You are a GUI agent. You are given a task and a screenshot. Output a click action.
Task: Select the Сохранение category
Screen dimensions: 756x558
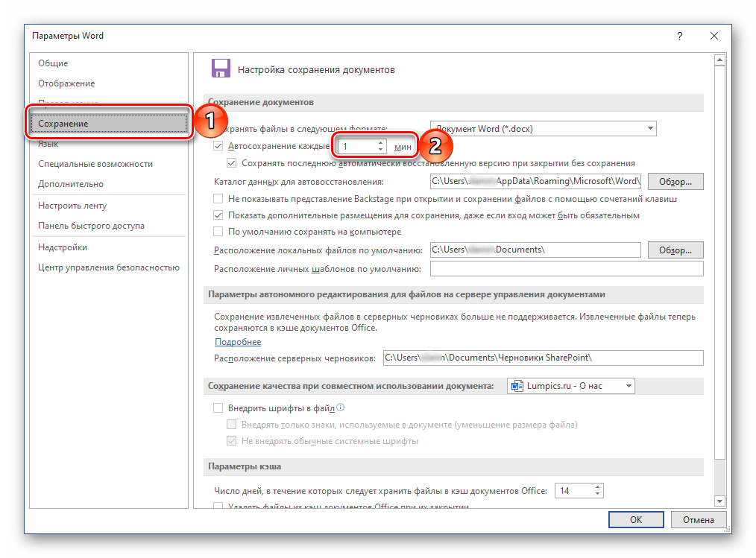[109, 124]
